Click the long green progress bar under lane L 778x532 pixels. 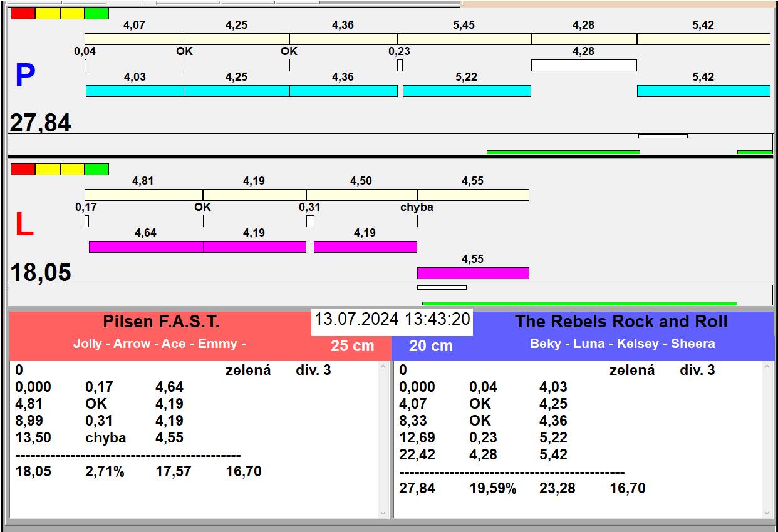click(576, 304)
